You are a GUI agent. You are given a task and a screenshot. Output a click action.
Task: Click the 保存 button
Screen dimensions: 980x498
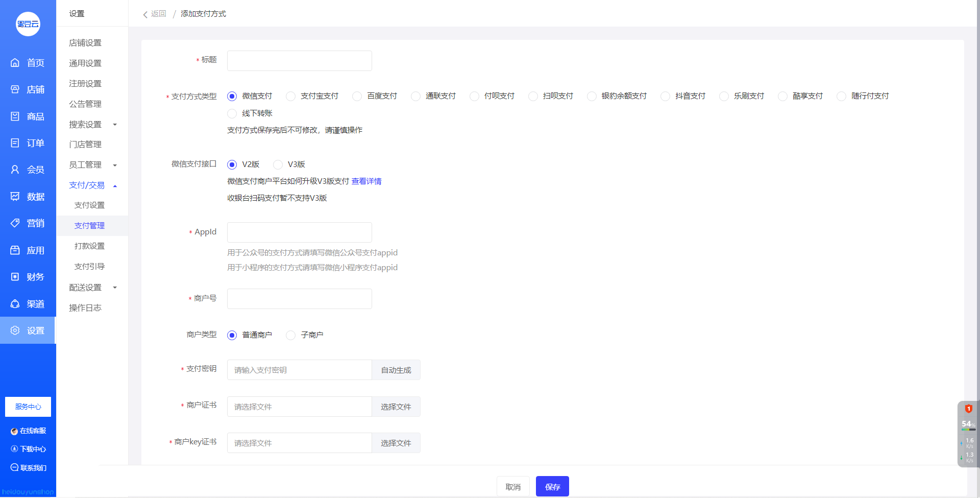tap(552, 487)
